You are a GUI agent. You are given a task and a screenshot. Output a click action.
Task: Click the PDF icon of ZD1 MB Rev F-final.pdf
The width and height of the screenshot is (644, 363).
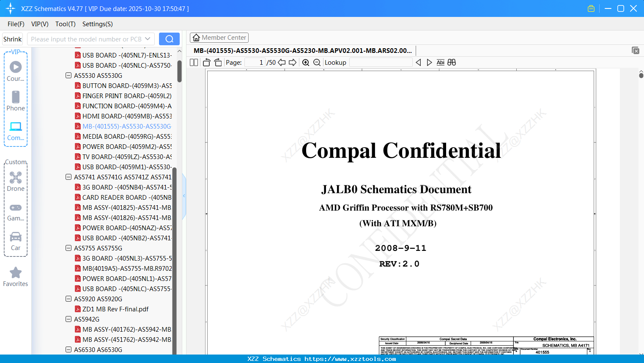(78, 309)
